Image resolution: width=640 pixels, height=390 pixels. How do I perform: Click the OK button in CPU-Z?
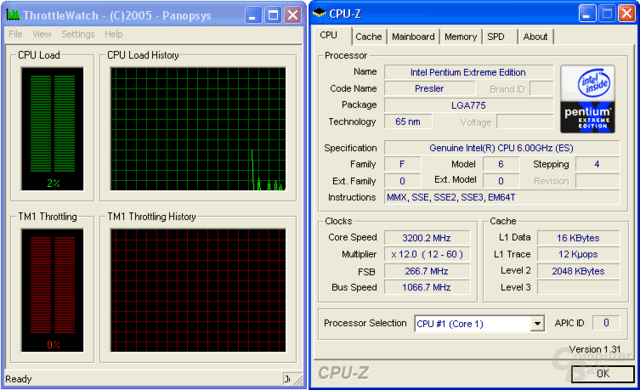pyautogui.click(x=602, y=374)
